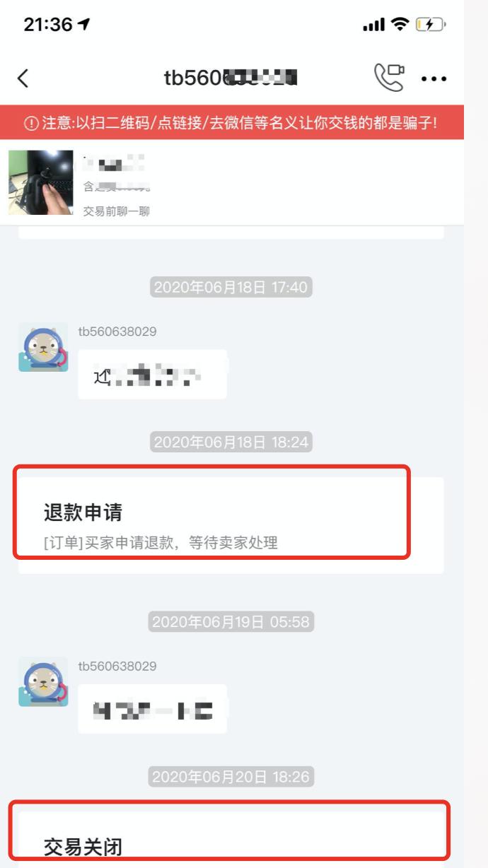
Task: Tap the 2020年06月20日 18:26 timestamp
Action: pos(231,777)
